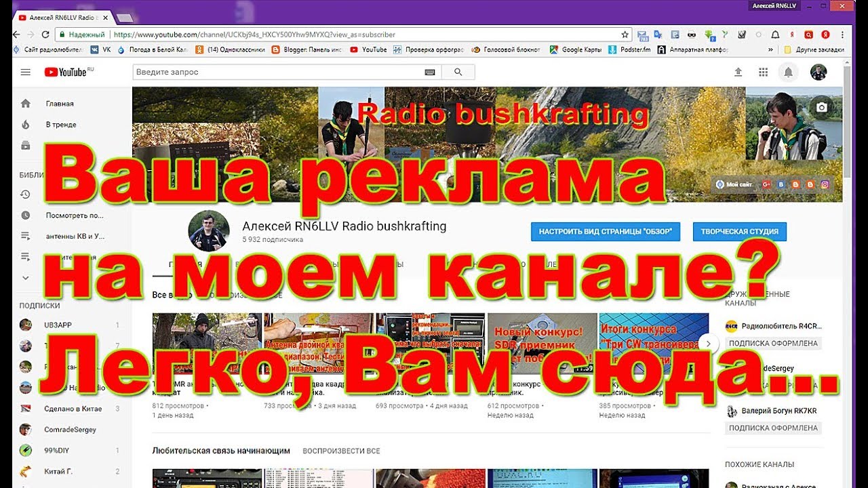Select the Алексей RN6LLV Radio browser tab
The image size is (868, 488).
pyautogui.click(x=62, y=16)
